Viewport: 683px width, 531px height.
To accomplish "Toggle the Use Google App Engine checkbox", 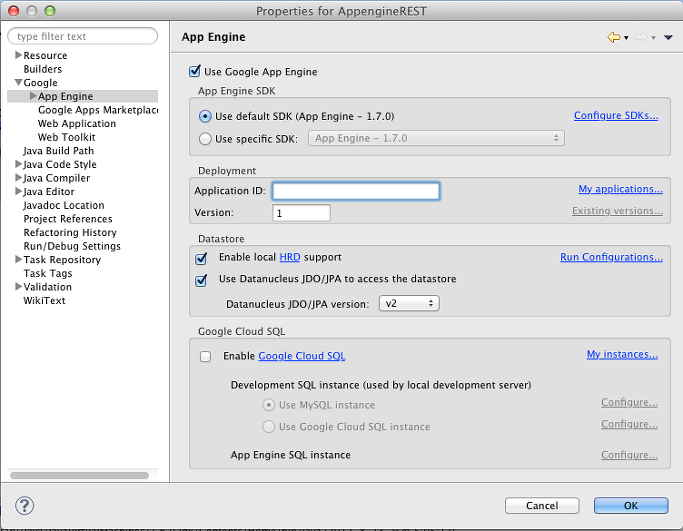I will tap(195, 71).
